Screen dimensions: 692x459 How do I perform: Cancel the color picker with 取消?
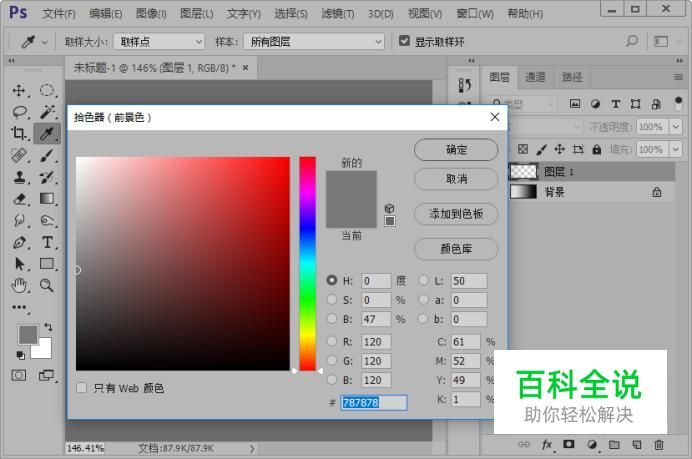click(456, 179)
